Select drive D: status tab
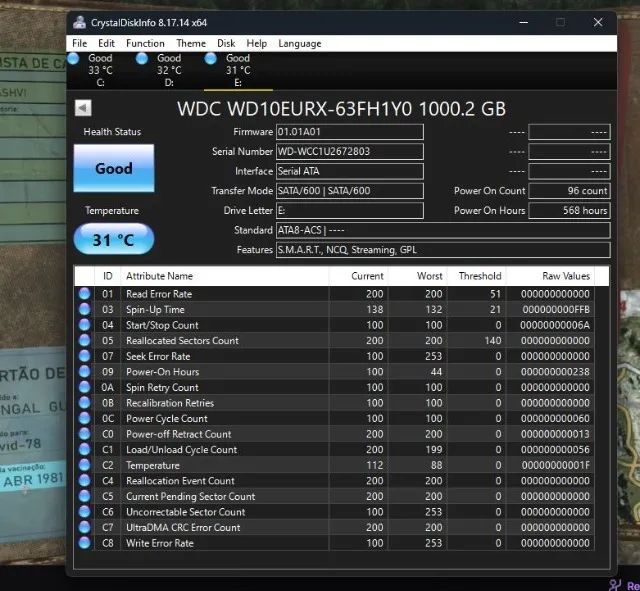Screen dimensions: 640x591 (169, 70)
